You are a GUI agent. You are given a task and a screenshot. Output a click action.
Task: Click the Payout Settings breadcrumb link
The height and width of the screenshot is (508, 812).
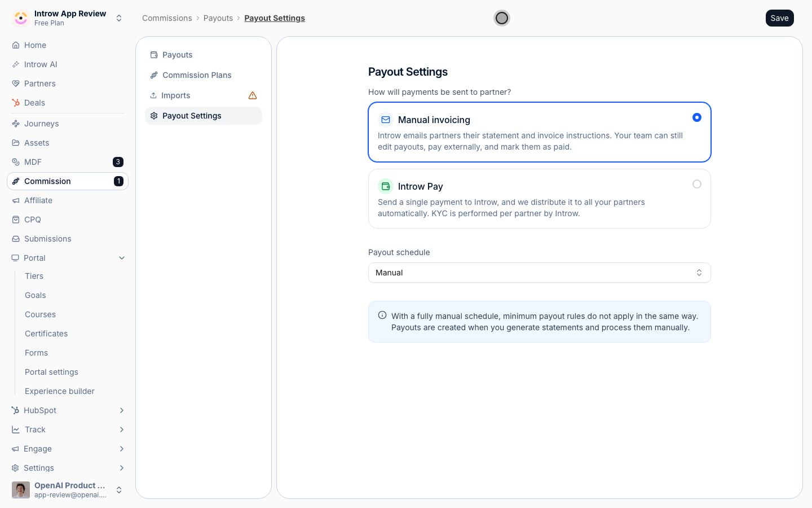pos(275,18)
